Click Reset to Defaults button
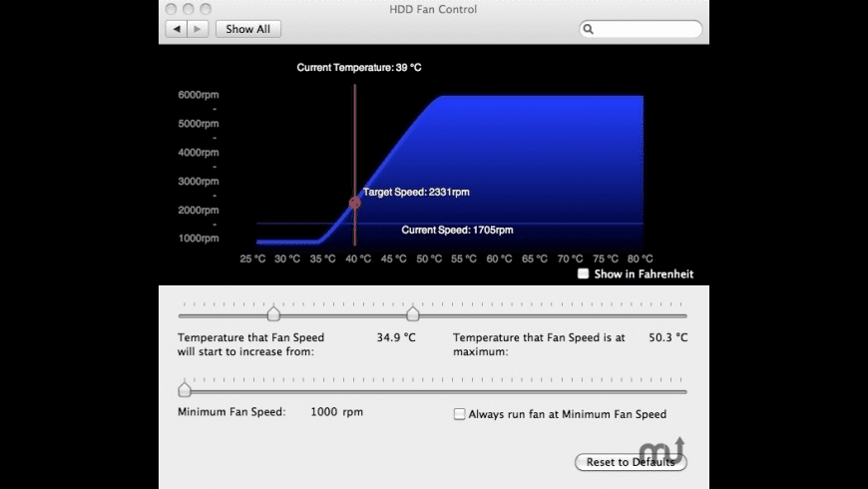This screenshot has width=868, height=489. coord(631,462)
